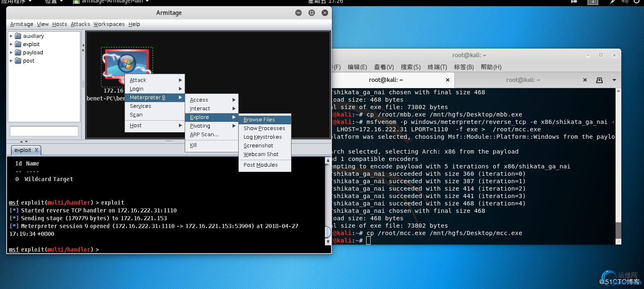
Task: Click the auxiliary folder icon
Action: (18, 36)
